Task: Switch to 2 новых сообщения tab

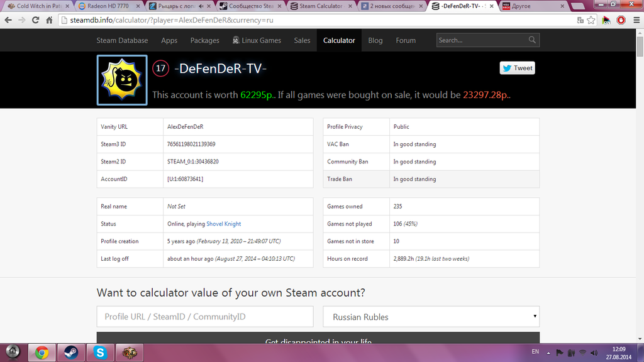Action: pyautogui.click(x=391, y=6)
